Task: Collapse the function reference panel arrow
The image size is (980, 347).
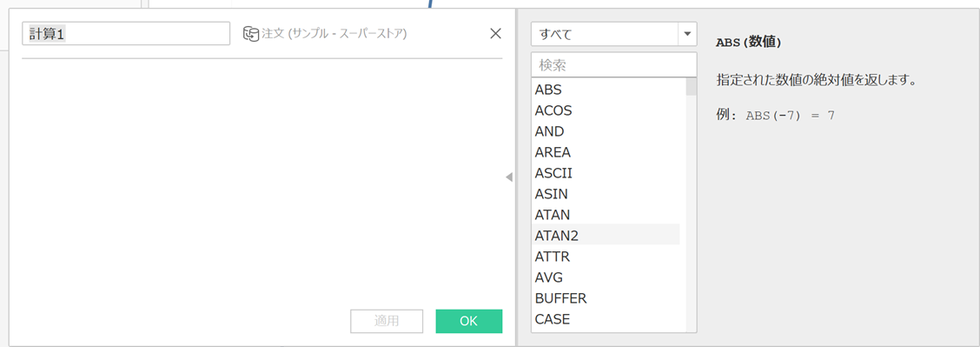Action: [509, 177]
